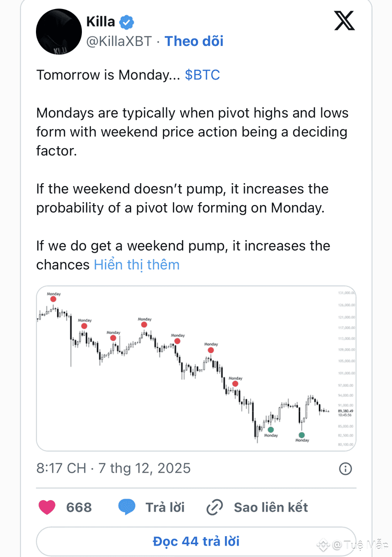
Task: Click the info circle icon
Action: [346, 469]
